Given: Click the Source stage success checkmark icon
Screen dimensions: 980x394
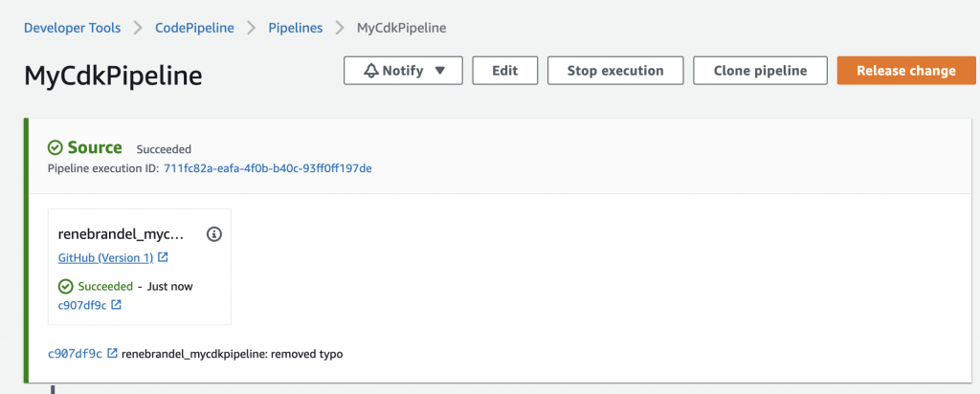Looking at the screenshot, I should [x=56, y=148].
